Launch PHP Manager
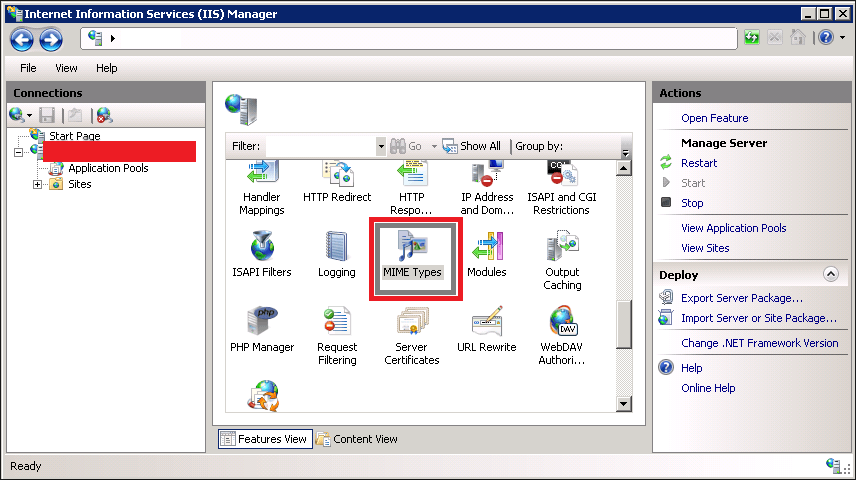856x480 pixels. pos(262,329)
